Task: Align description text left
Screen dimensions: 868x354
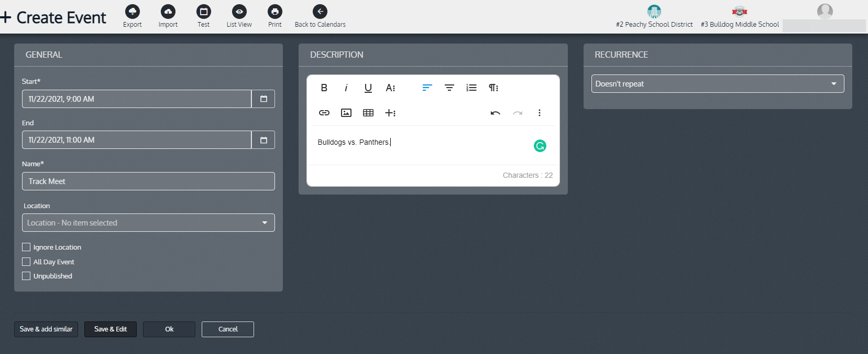Action: pyautogui.click(x=427, y=88)
